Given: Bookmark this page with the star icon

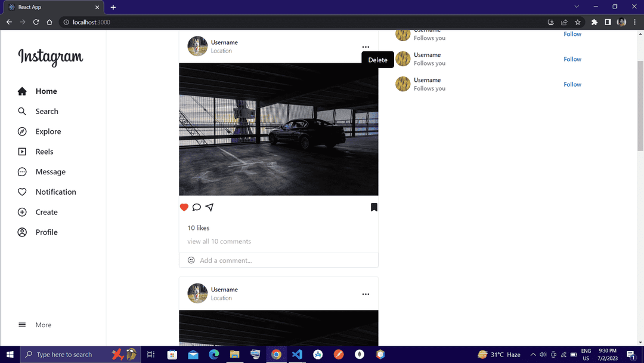Looking at the screenshot, I should tap(578, 22).
